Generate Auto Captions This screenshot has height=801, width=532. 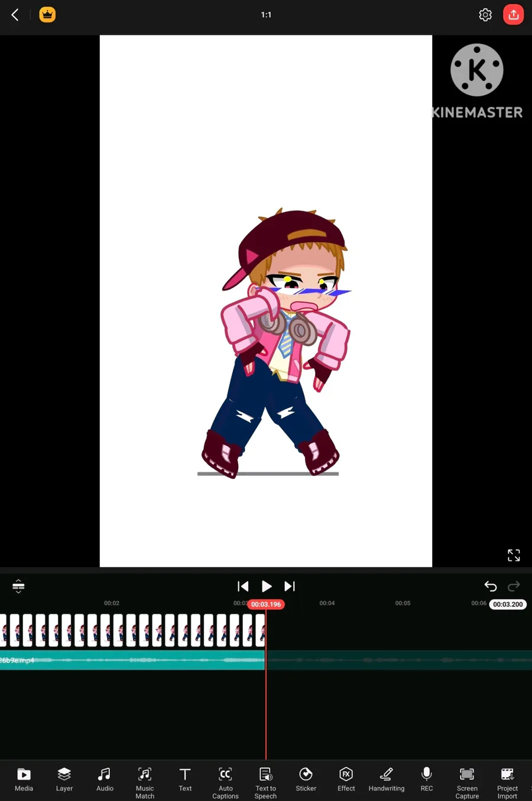point(225,783)
